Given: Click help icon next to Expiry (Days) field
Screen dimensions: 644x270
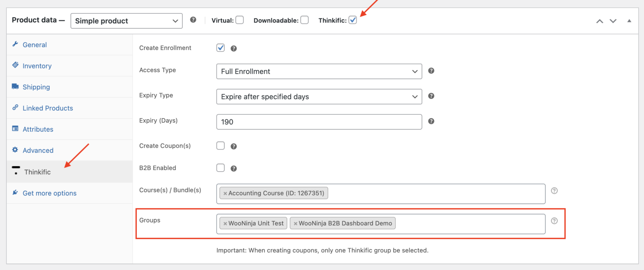Looking at the screenshot, I should coord(431,121).
